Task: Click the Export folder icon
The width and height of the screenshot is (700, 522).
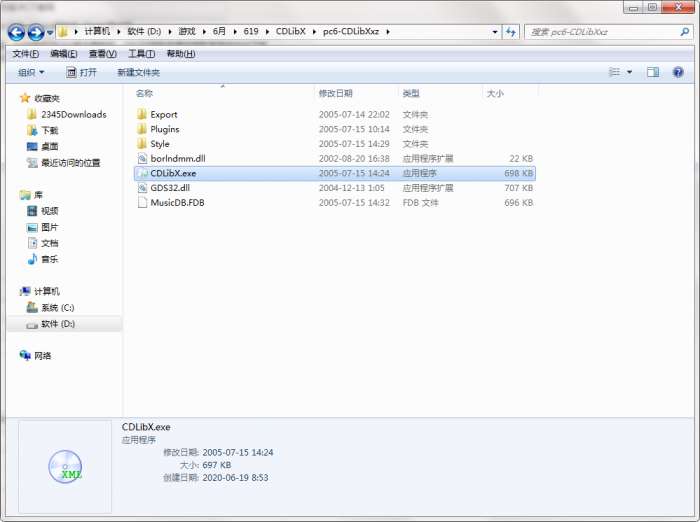Action: click(x=142, y=114)
